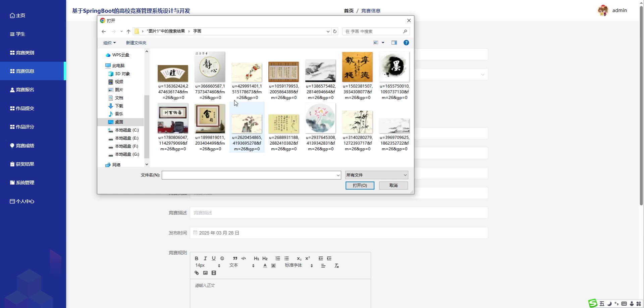Navigate up one folder level
Image resolution: width=644 pixels, height=308 pixels.
click(x=128, y=32)
